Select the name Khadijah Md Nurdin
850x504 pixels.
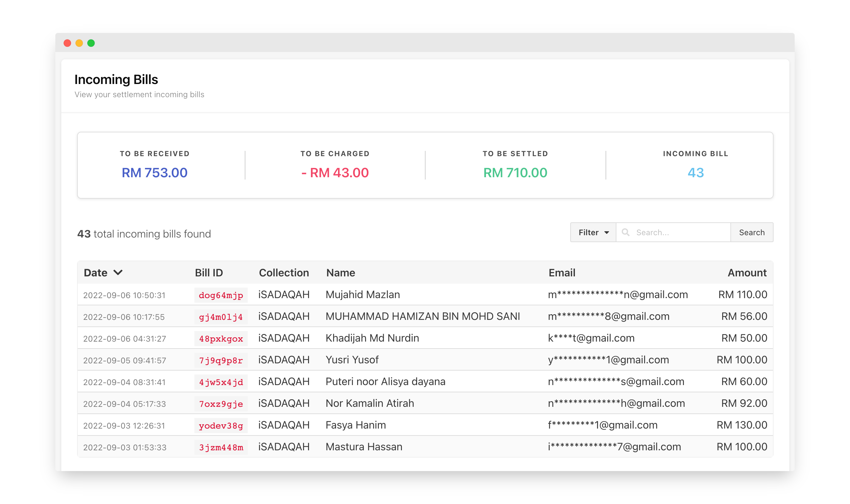tap(372, 338)
